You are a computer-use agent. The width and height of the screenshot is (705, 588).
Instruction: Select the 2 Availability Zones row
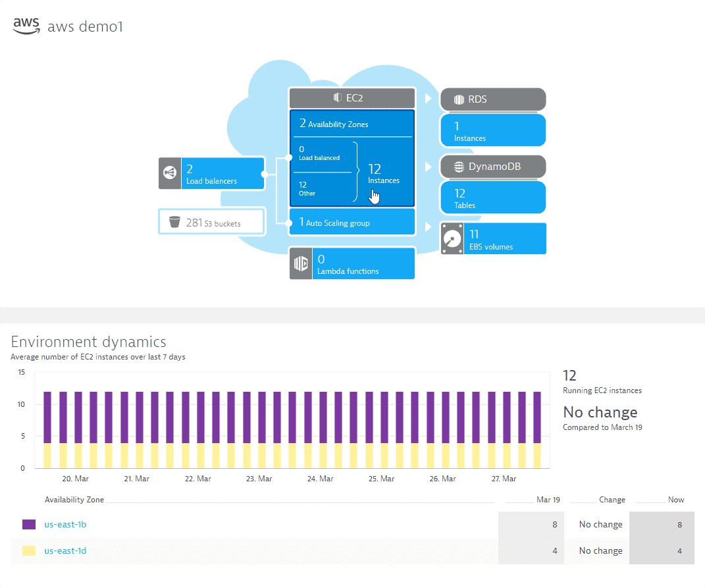click(x=352, y=123)
